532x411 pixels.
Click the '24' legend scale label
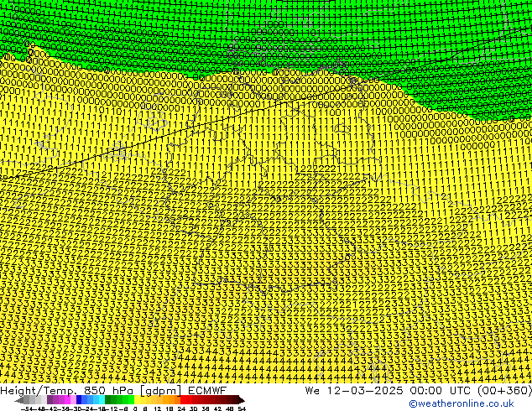pyautogui.click(x=181, y=409)
